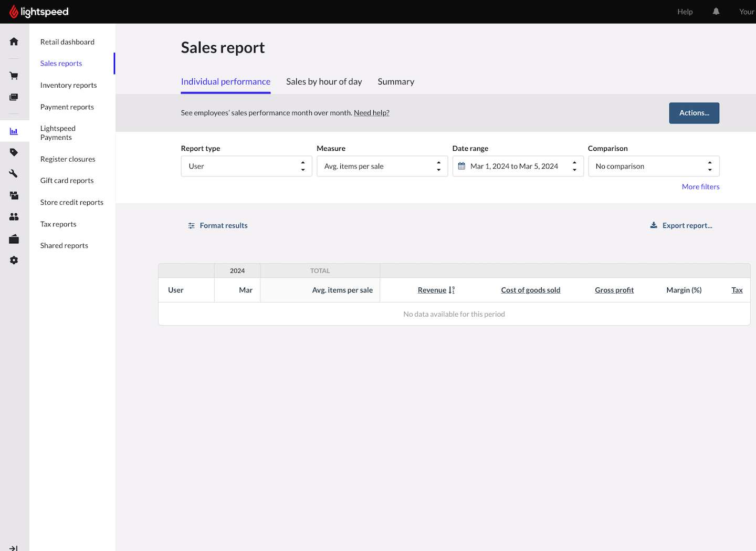Screen dimensions: 756x551
Task: Open the wrench Service icon
Action: pyautogui.click(x=14, y=174)
